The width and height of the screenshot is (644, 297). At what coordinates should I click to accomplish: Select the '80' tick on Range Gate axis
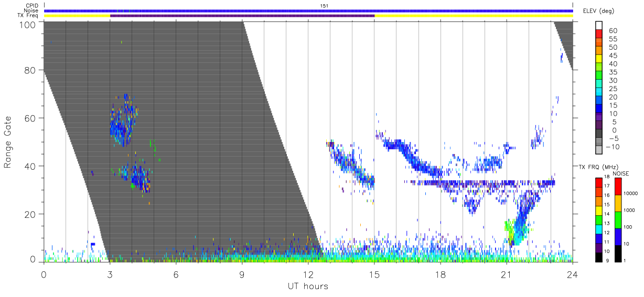click(x=30, y=70)
